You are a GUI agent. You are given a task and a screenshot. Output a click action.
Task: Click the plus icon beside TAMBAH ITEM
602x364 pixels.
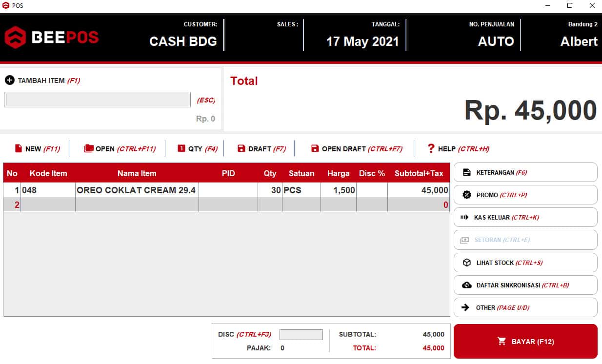(x=9, y=80)
